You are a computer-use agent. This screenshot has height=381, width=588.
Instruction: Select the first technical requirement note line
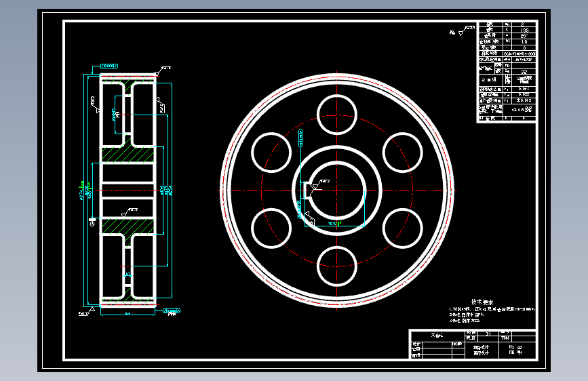tap(492, 309)
